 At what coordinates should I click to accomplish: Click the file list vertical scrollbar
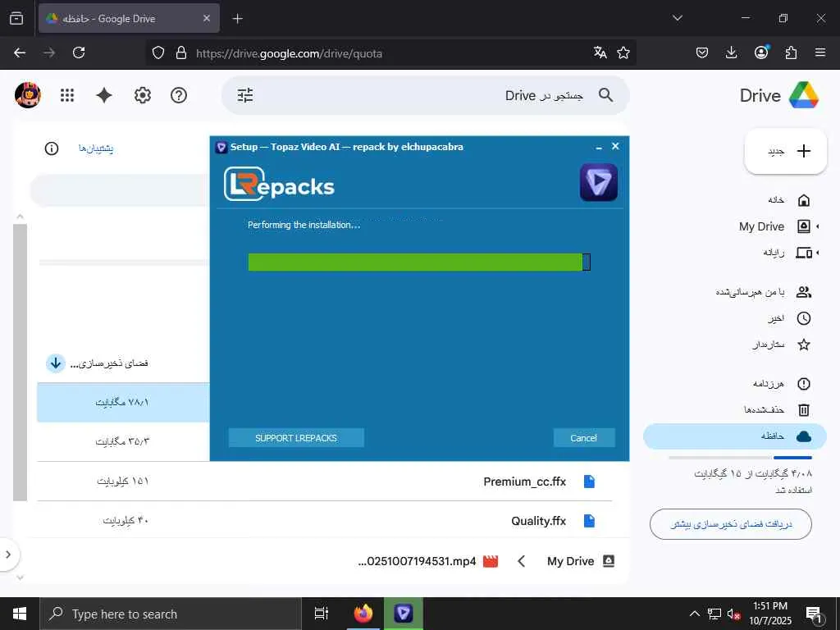(20, 362)
